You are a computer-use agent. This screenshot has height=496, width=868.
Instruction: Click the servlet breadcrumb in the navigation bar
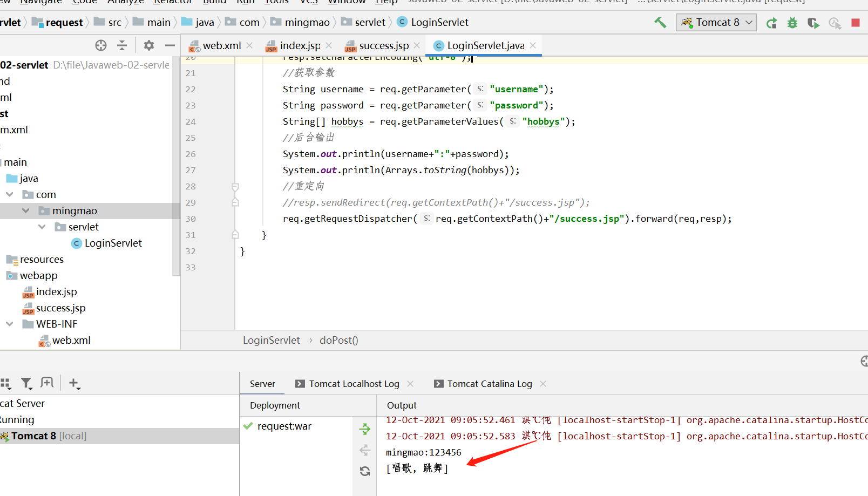click(x=363, y=23)
